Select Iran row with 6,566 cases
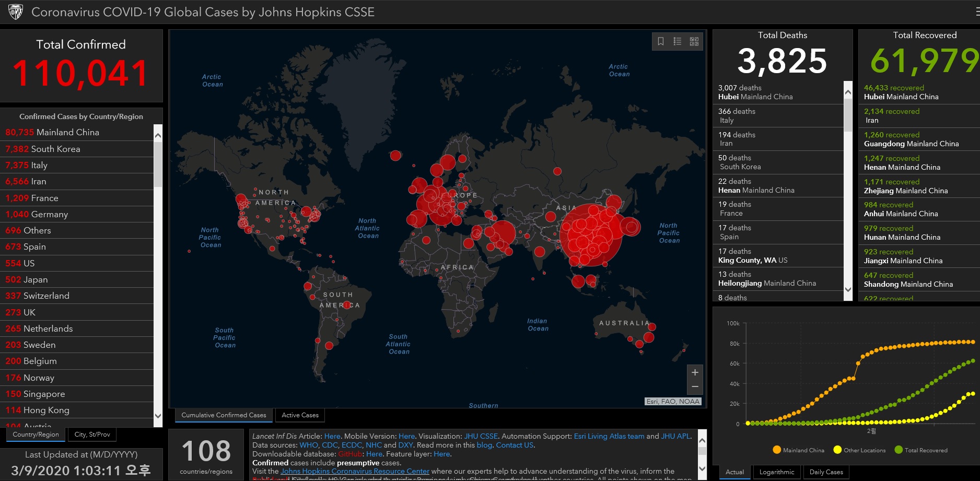 [x=77, y=181]
